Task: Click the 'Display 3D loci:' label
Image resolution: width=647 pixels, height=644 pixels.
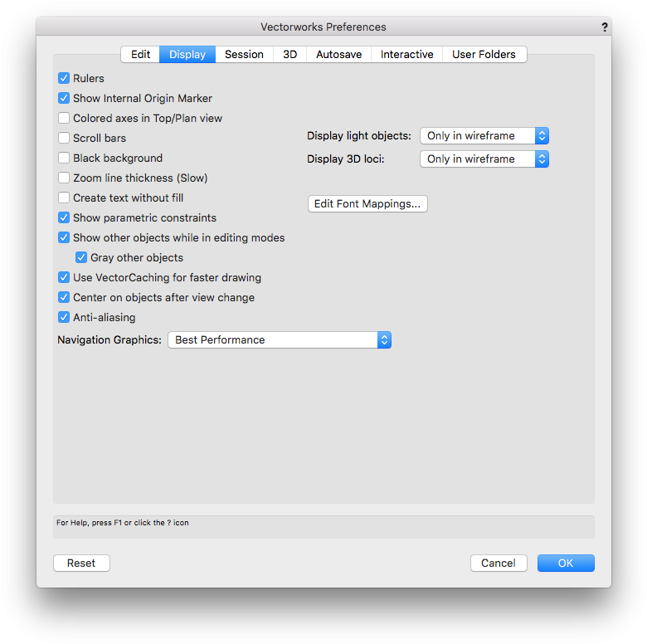Action: pyautogui.click(x=345, y=159)
